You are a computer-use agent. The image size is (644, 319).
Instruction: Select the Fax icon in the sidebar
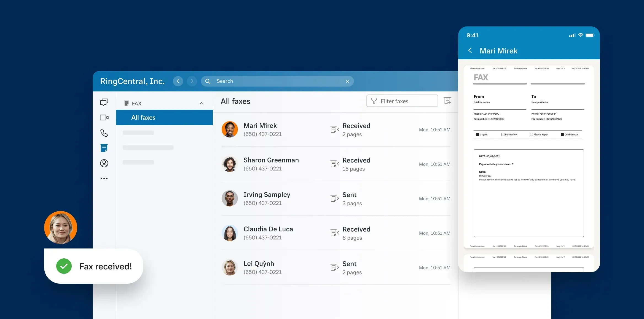(104, 148)
